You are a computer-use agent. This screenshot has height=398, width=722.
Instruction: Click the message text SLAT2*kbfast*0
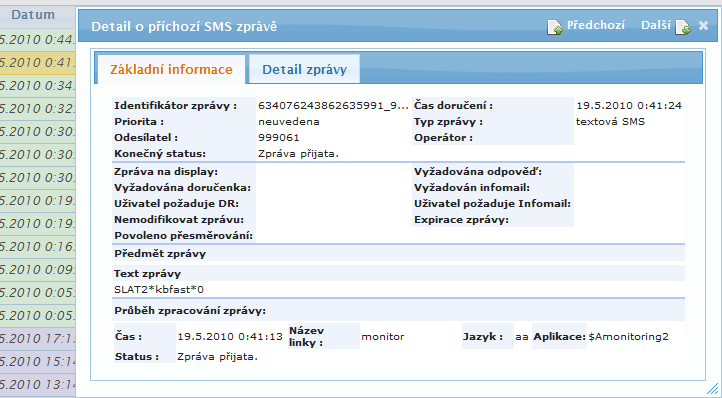159,290
